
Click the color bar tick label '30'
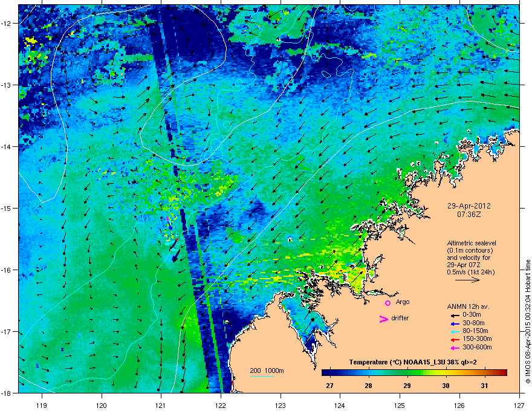click(446, 386)
